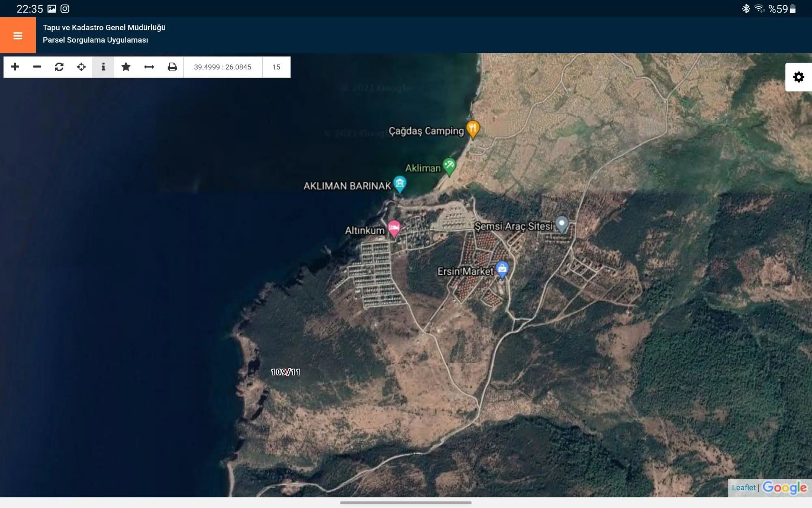Select the Altınkum hotel marker
The image size is (812, 508).
click(394, 229)
